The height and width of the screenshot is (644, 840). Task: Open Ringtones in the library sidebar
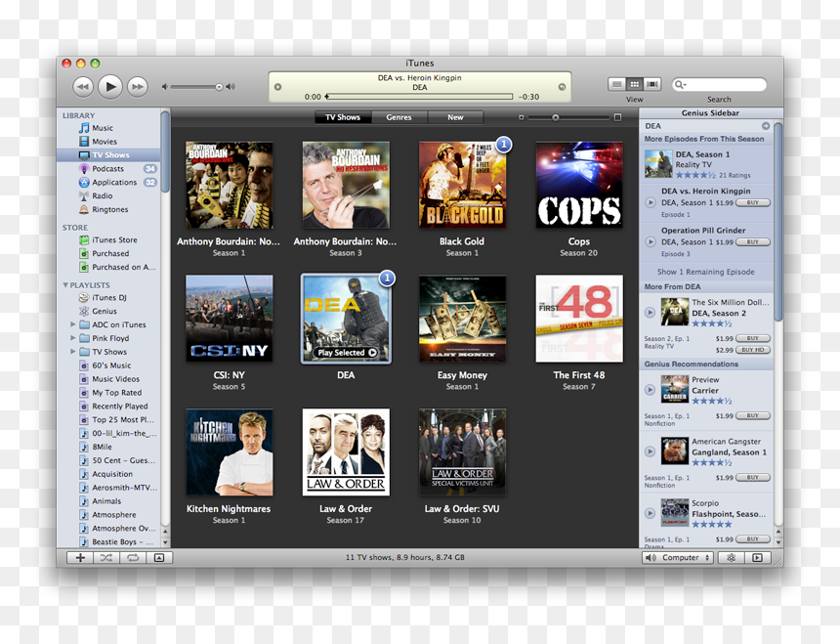coord(108,209)
